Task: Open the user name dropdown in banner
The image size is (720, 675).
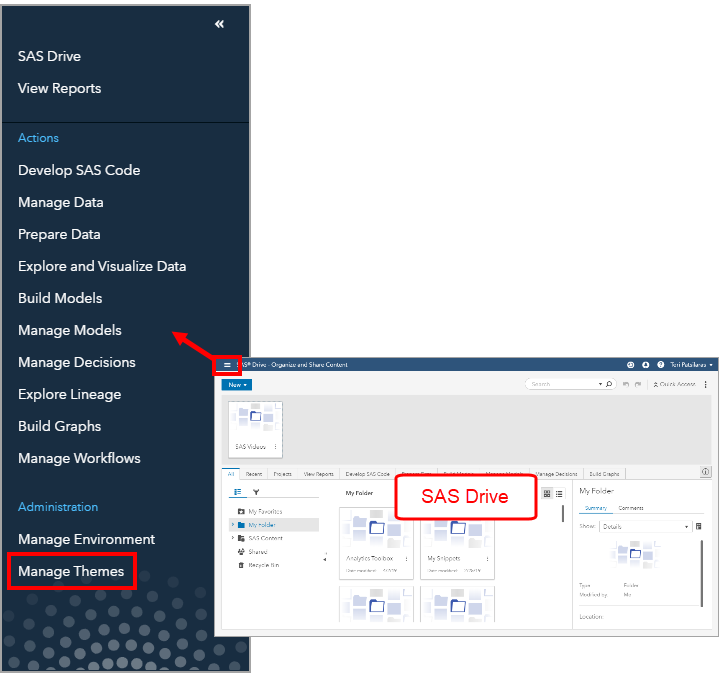Action: pos(691,365)
